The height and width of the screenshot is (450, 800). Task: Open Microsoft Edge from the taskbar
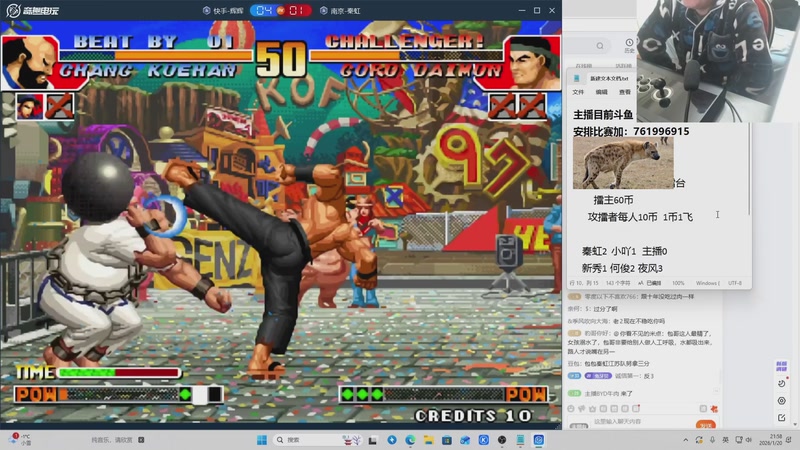410,440
